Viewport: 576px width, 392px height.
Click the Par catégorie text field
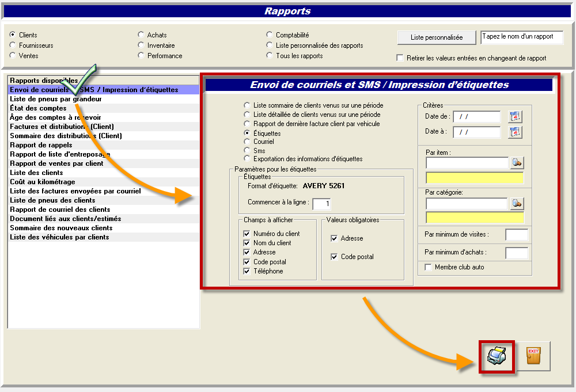(x=467, y=203)
